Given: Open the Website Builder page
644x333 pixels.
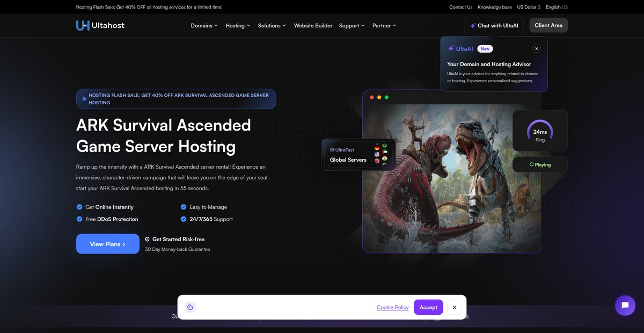Looking at the screenshot, I should tap(313, 25).
